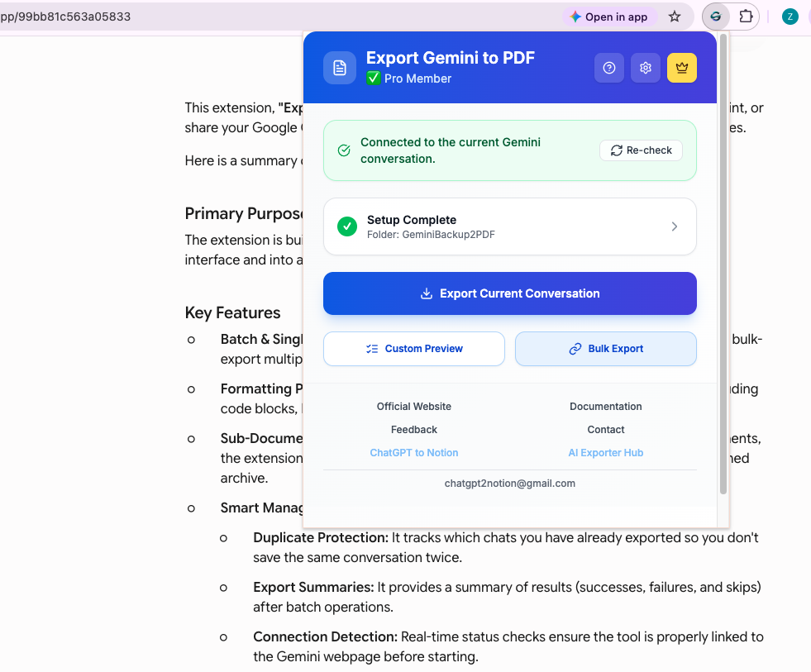Screen dimensions: 811x672
Task: Click the help question mark icon in popup header
Action: point(609,68)
